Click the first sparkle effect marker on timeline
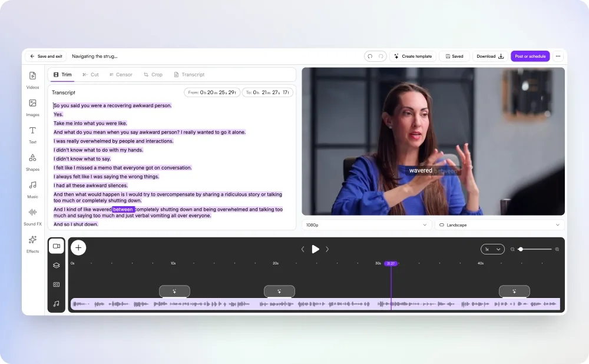Image resolution: width=589 pixels, height=364 pixels. click(x=174, y=291)
